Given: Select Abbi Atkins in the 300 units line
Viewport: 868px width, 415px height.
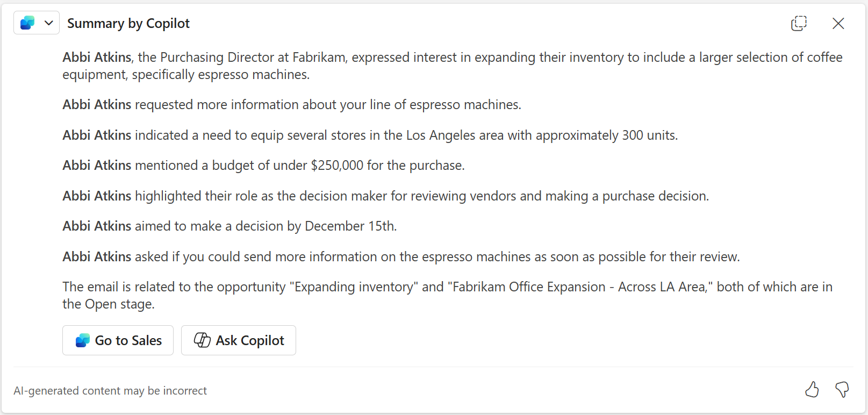Looking at the screenshot, I should click(x=96, y=135).
